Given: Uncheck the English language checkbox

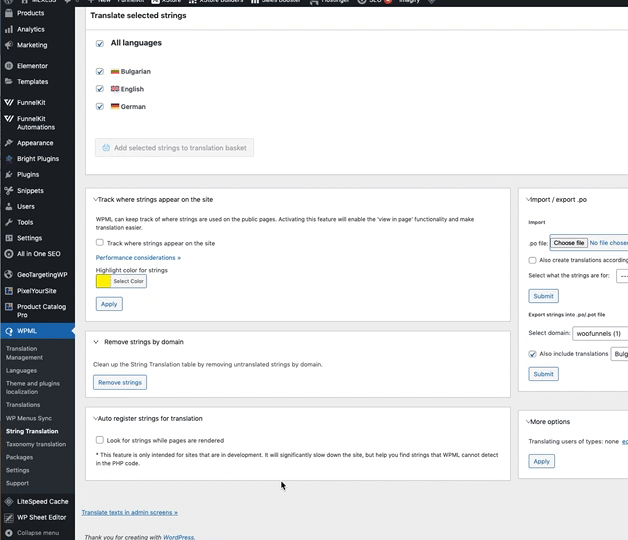Looking at the screenshot, I should click(x=100, y=89).
